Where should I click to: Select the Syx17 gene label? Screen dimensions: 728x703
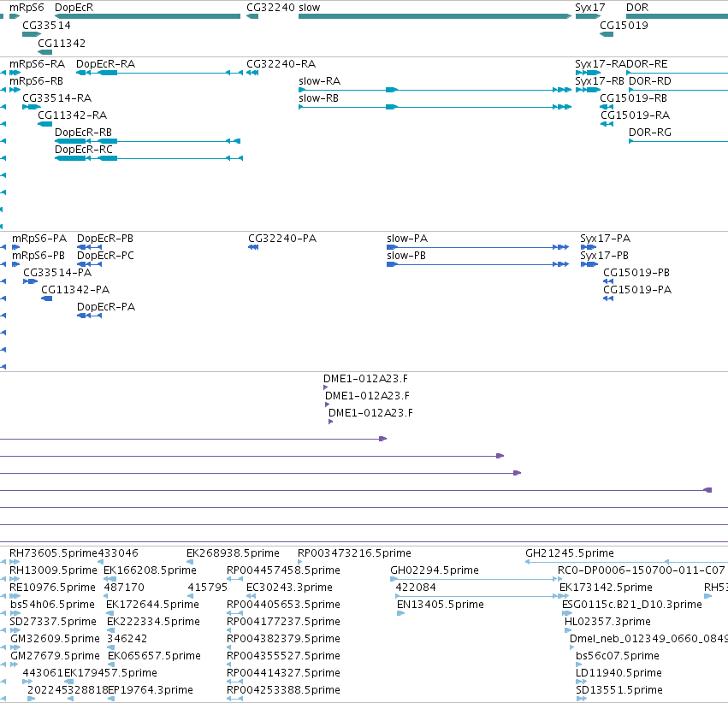click(x=590, y=8)
